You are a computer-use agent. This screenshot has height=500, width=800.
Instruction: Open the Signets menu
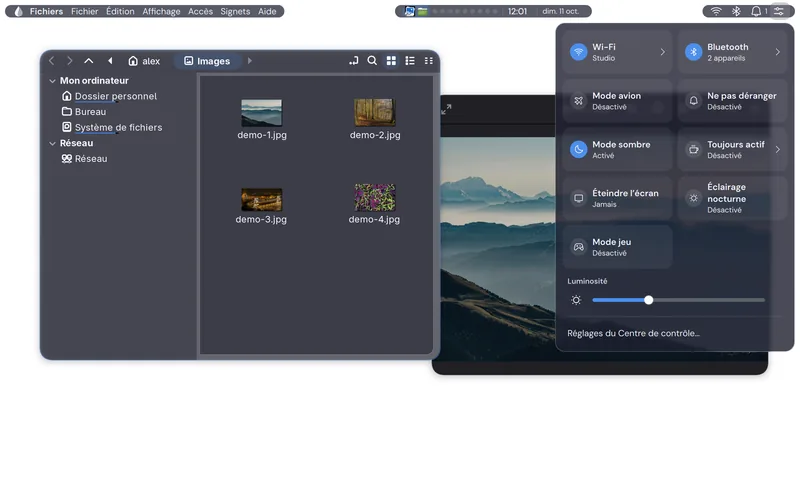[235, 11]
